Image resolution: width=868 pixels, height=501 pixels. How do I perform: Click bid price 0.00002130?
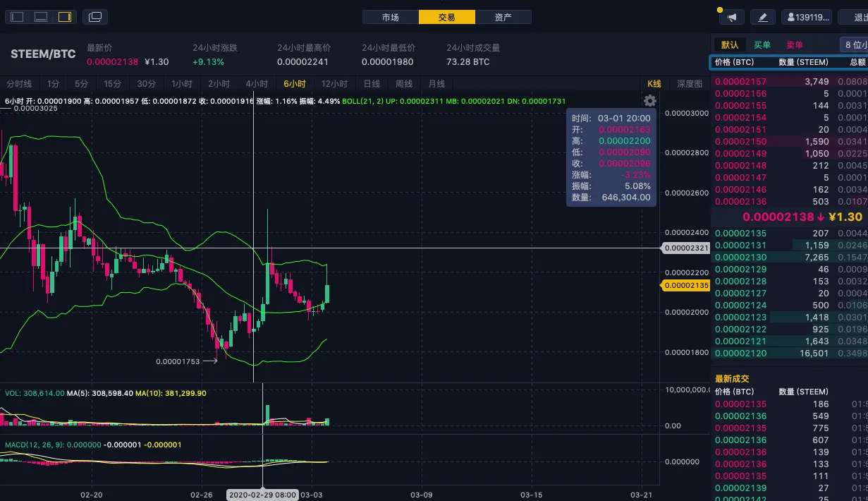(740, 258)
